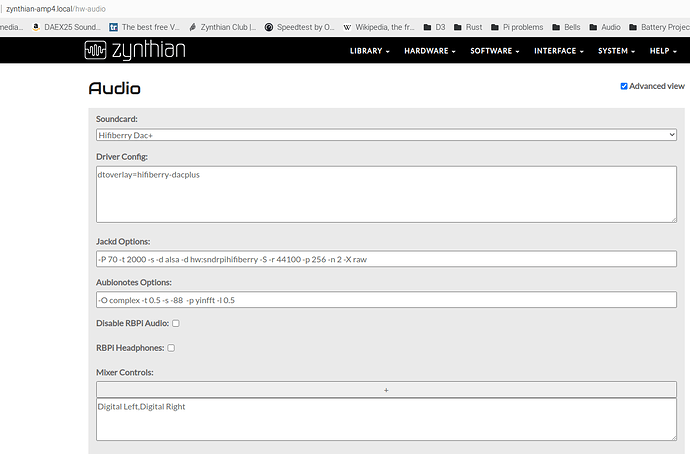This screenshot has width=690, height=454.
Task: Click the plus button under Mixer Controls
Action: (x=386, y=390)
